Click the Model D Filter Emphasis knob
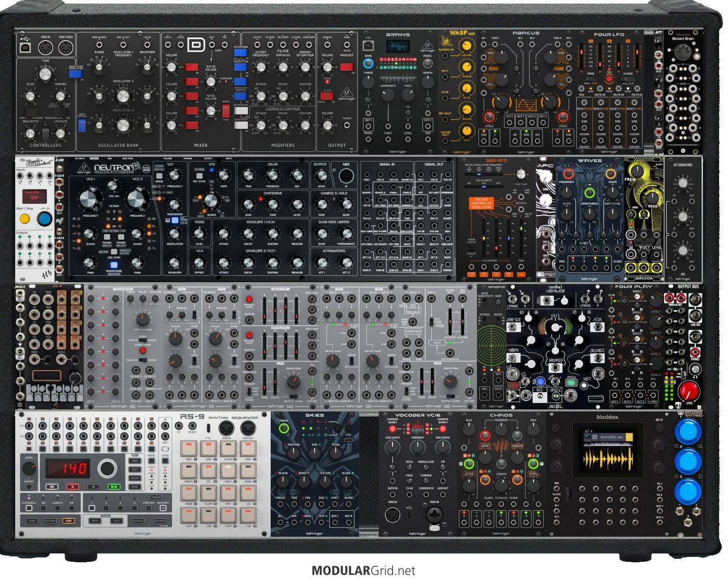This screenshot has width=728, height=581. (283, 67)
